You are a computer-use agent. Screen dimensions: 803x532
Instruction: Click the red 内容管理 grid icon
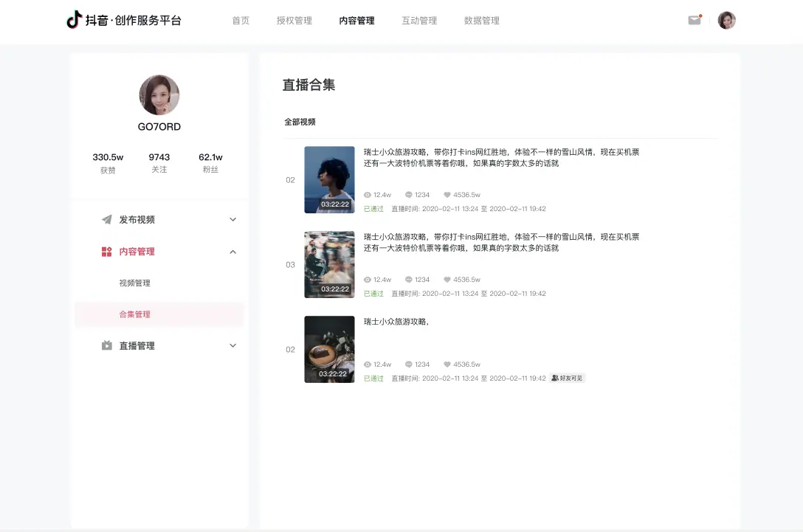(x=106, y=252)
